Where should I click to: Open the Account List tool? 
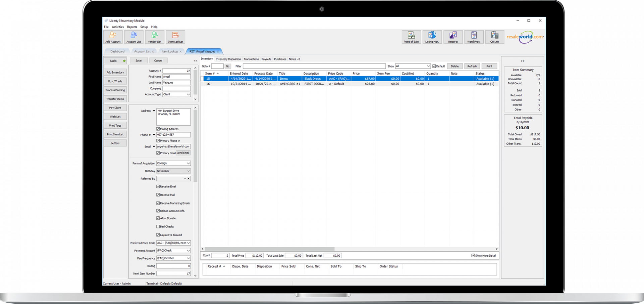[x=133, y=37]
